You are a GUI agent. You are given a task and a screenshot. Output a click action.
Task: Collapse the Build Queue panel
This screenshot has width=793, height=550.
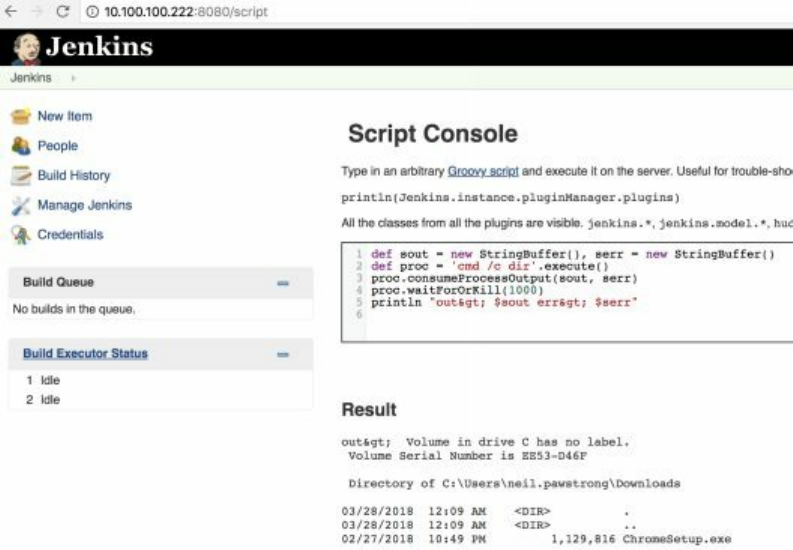click(283, 284)
